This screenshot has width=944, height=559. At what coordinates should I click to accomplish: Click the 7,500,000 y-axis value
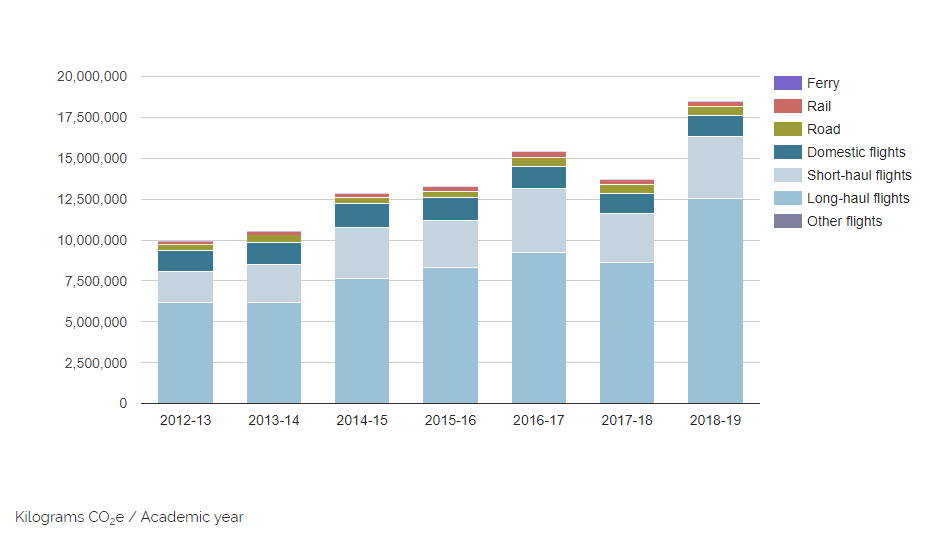(x=96, y=281)
